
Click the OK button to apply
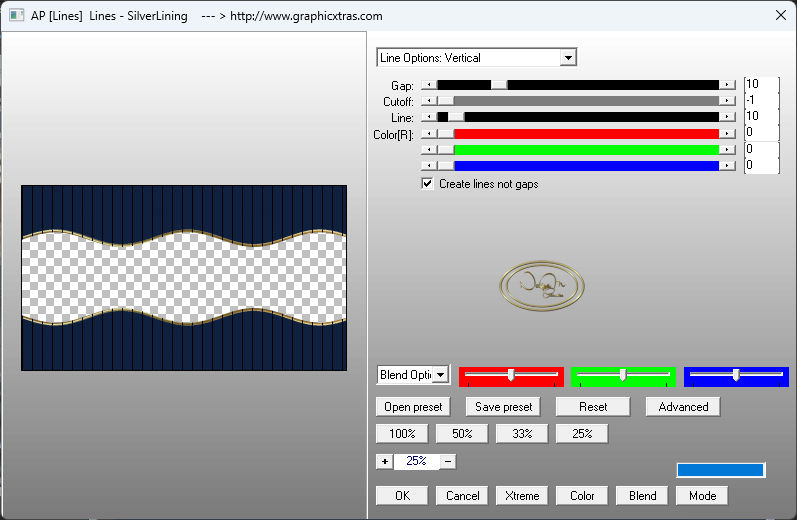[x=402, y=496]
